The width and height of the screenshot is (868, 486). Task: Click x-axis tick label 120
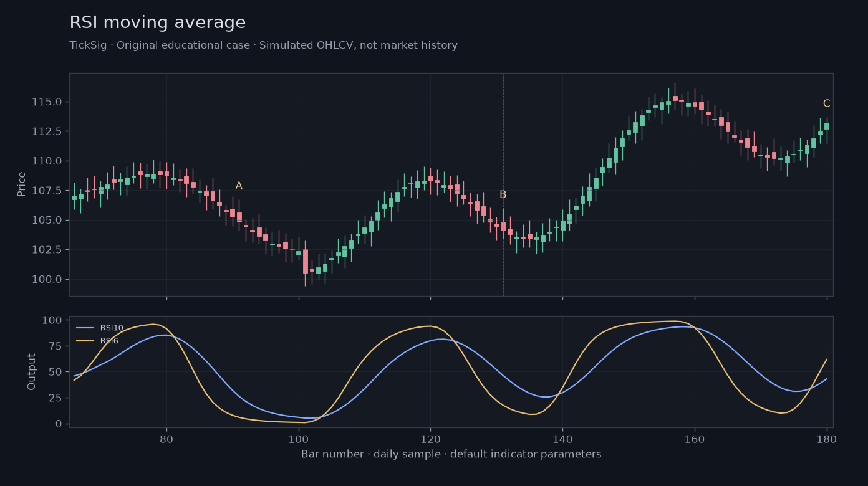pos(430,439)
